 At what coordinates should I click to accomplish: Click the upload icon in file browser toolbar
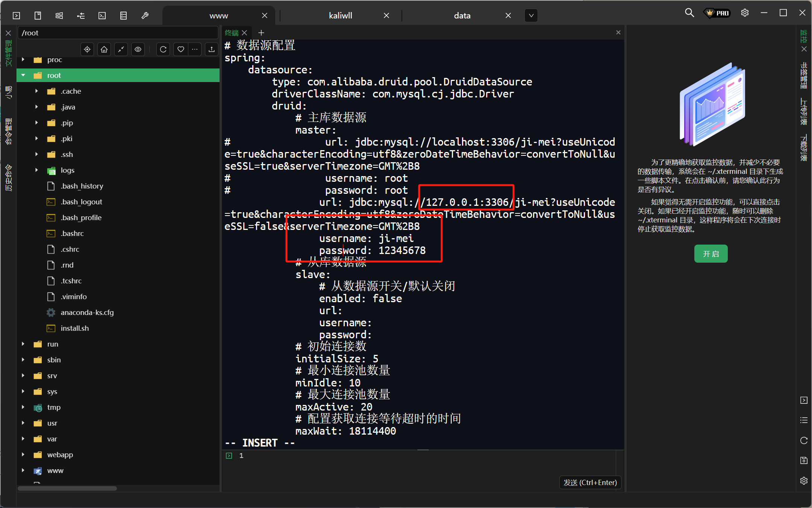(x=212, y=49)
